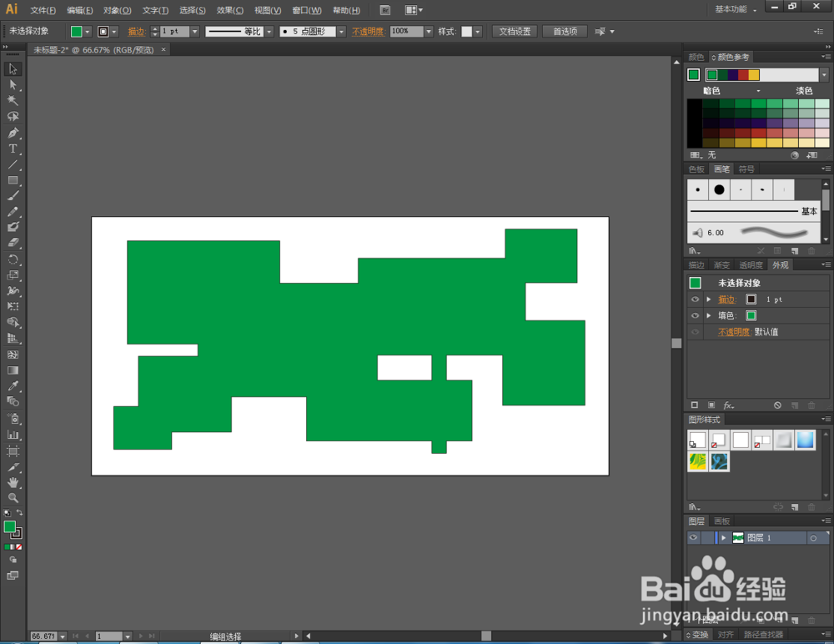Toggle visibility of the fill attribute row
This screenshot has height=644, width=834.
(x=695, y=315)
